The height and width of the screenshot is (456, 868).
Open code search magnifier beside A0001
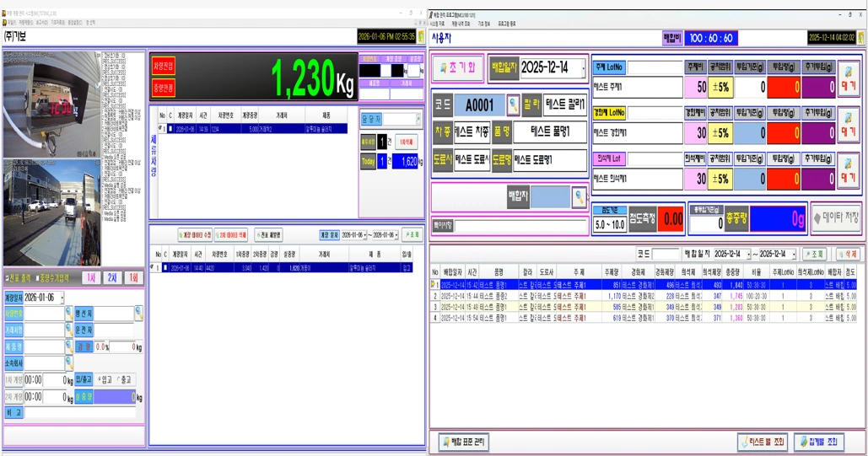(x=513, y=104)
